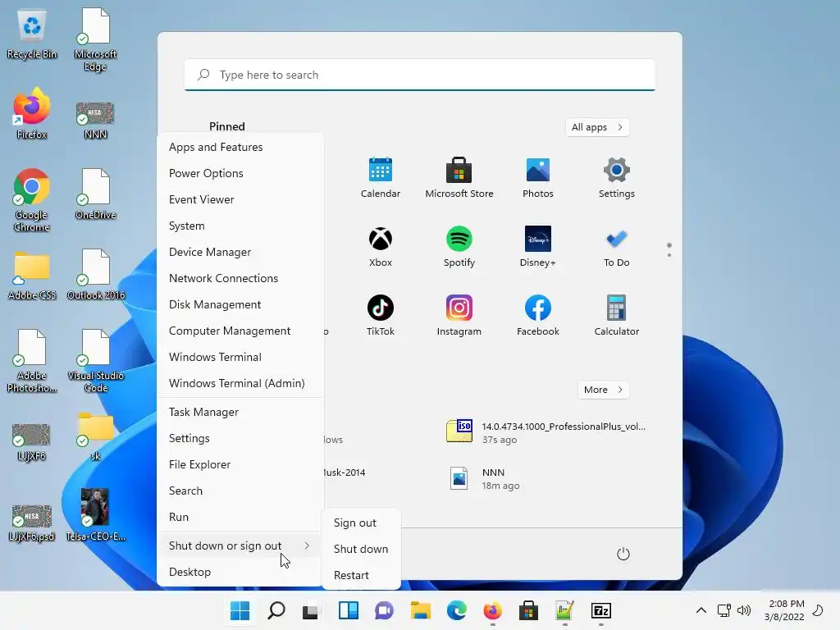The image size is (840, 630).
Task: Launch the Xbox pinned app
Action: [x=381, y=247]
